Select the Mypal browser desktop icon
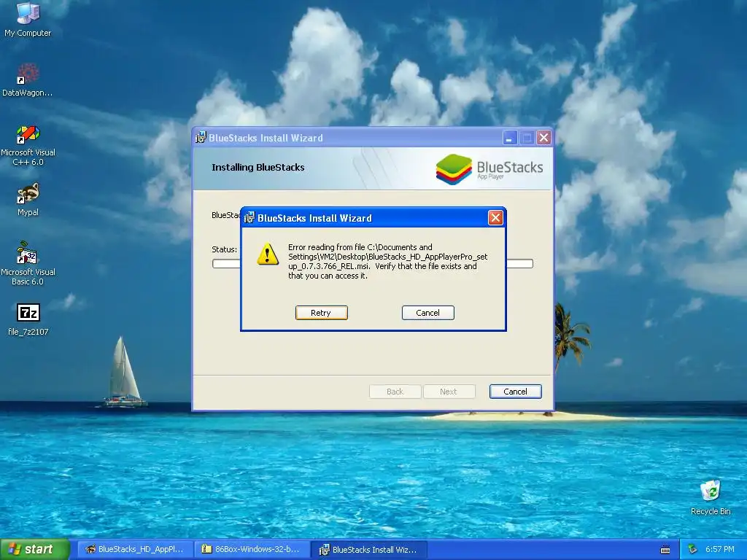 [x=28, y=200]
